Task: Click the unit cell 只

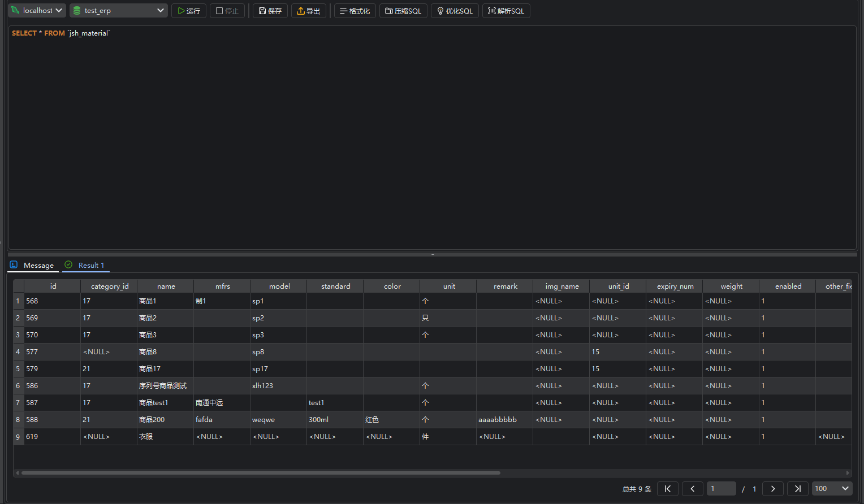Action: pyautogui.click(x=448, y=318)
